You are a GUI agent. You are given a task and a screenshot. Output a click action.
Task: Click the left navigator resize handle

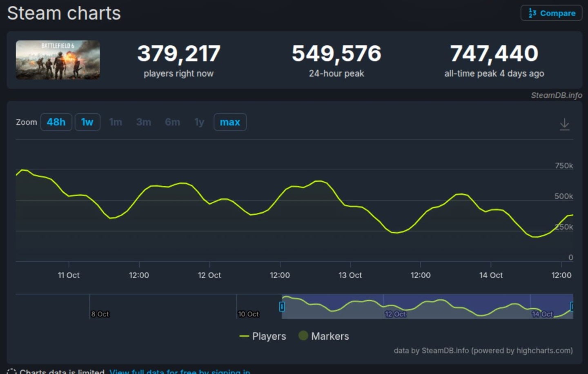pyautogui.click(x=282, y=306)
